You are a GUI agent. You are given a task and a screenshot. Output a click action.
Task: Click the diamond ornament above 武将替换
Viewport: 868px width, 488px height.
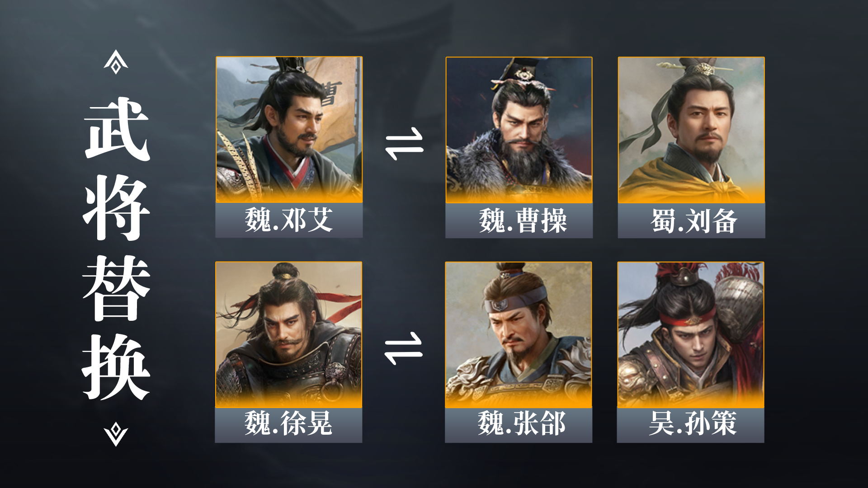click(x=116, y=62)
